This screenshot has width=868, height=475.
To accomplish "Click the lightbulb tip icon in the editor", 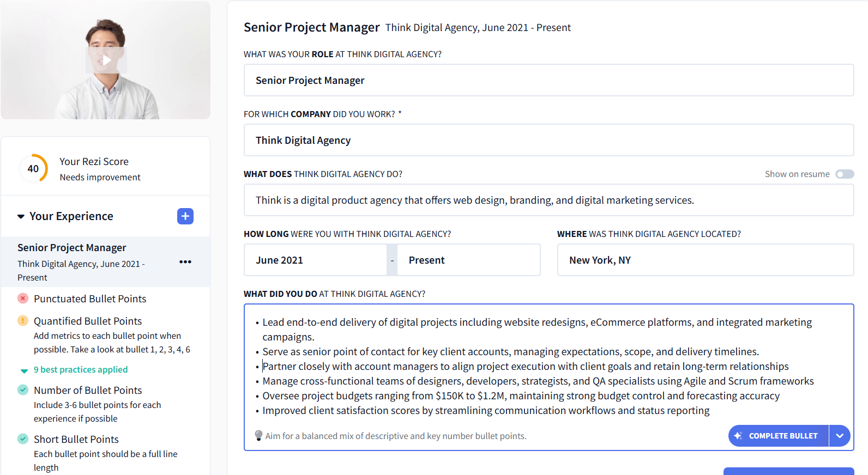I will 258,435.
